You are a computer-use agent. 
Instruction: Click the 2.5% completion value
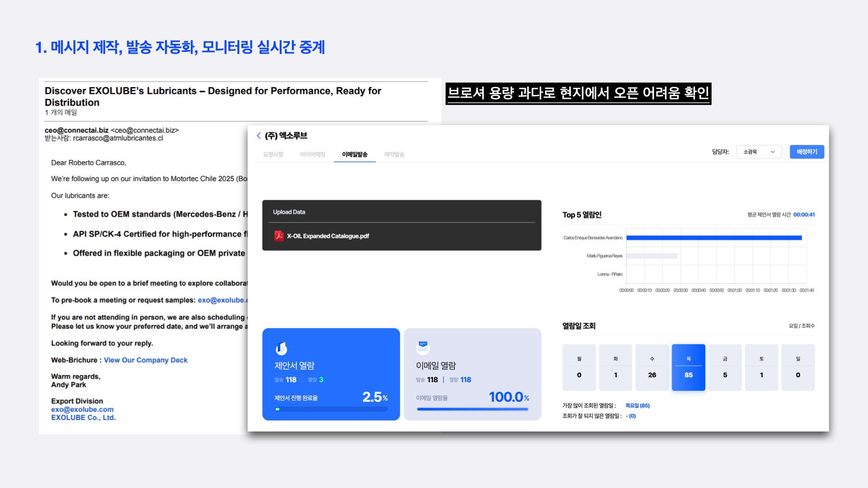tap(375, 397)
